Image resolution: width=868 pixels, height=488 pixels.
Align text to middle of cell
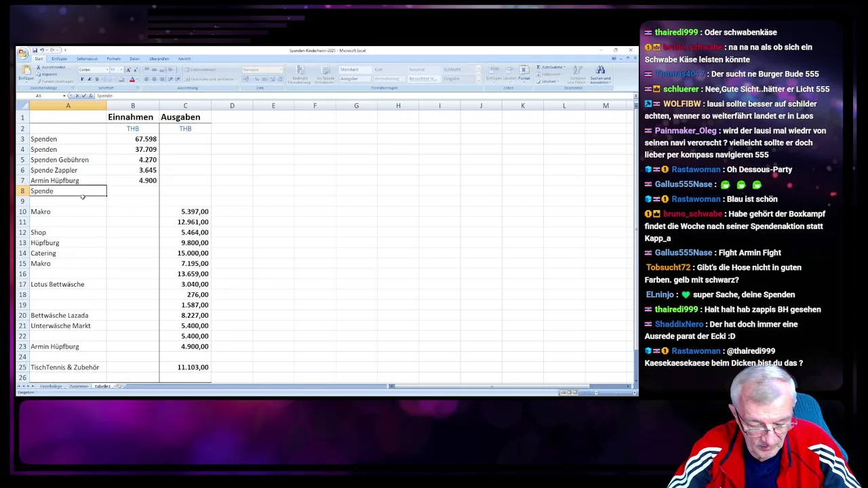point(154,70)
